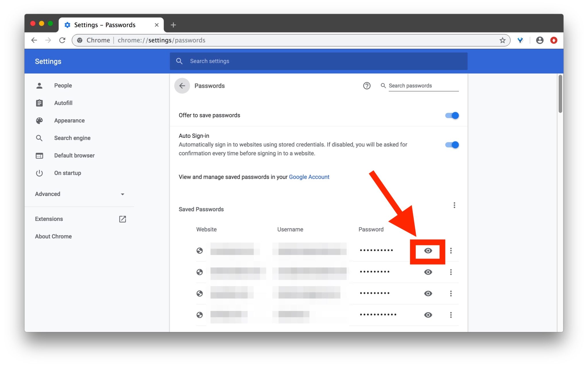Click the People person icon in sidebar
The image size is (588, 367).
[39, 86]
